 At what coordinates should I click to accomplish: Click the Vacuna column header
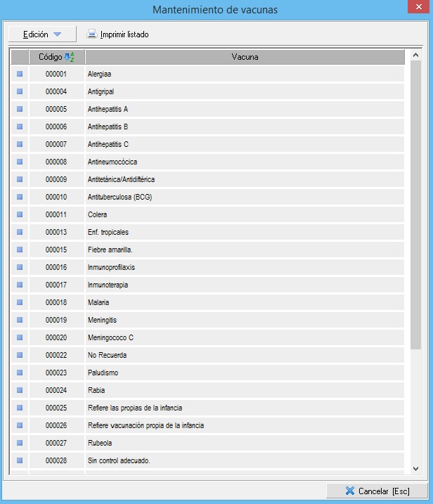point(245,57)
